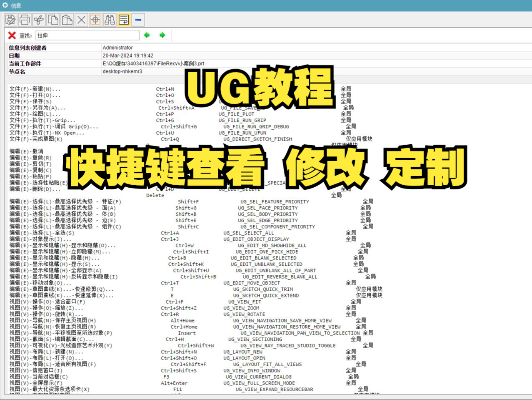Click the Save icon in the info toolbar

pos(10,19)
